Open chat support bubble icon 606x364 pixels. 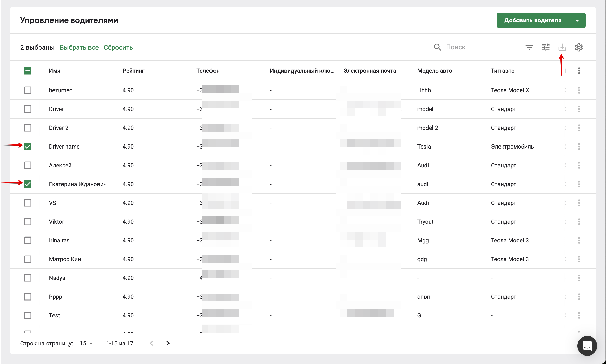[x=587, y=346]
